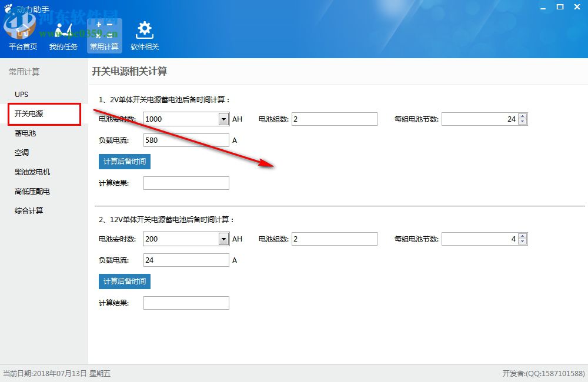Screen dimensions: 588x382
Task: Select UPS in the sidebar
Action: point(22,94)
